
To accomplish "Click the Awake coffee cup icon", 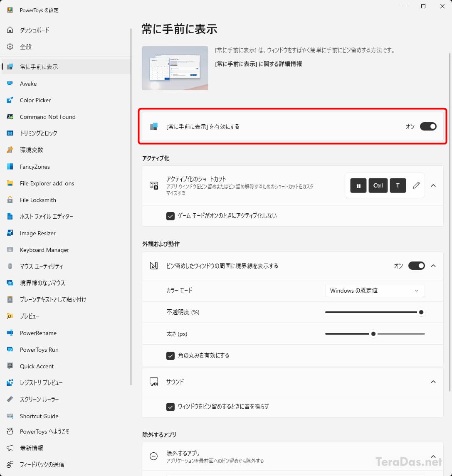I will click(x=10, y=84).
